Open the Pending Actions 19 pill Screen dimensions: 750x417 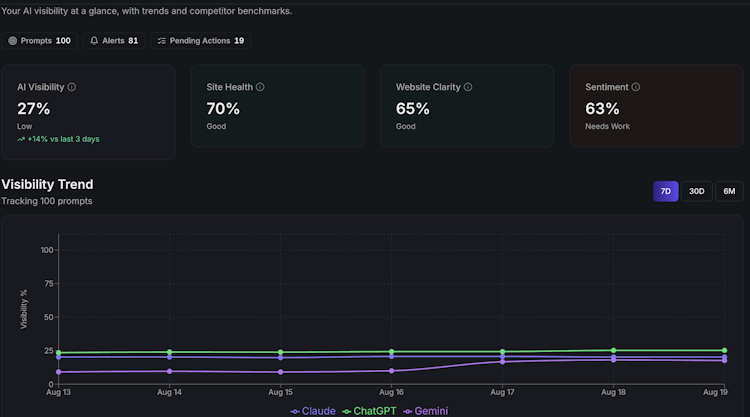200,41
